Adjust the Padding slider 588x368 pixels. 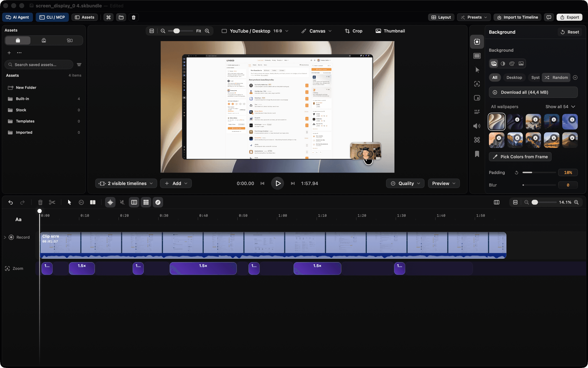pyautogui.click(x=539, y=172)
